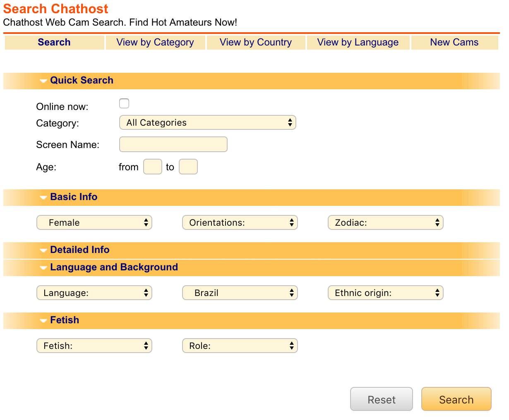The width and height of the screenshot is (509, 420).
Task: Open the New Cams tab
Action: [454, 42]
